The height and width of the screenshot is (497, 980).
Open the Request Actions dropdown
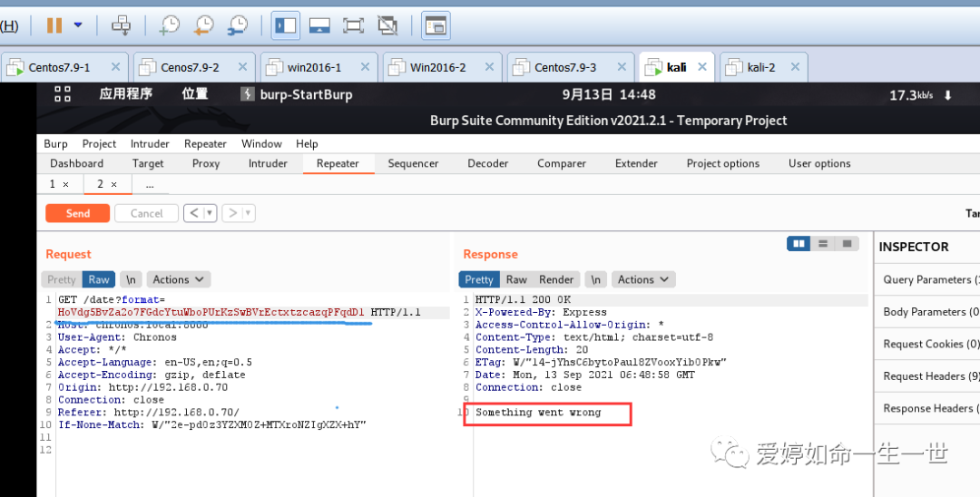pyautogui.click(x=178, y=279)
